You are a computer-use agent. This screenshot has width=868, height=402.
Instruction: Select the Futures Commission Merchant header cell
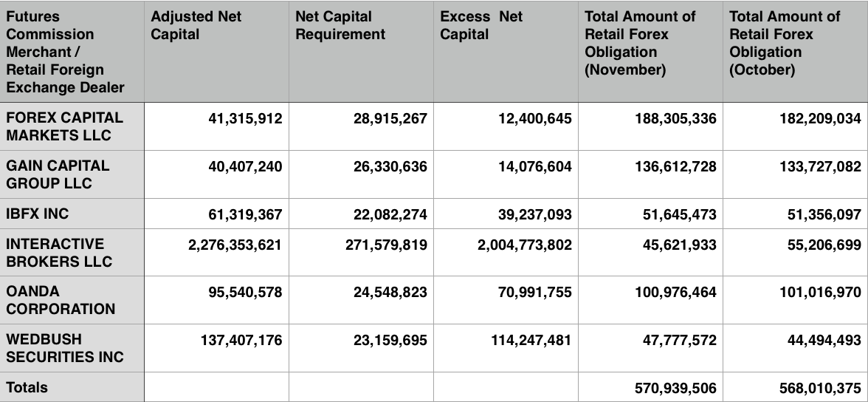[65, 52]
